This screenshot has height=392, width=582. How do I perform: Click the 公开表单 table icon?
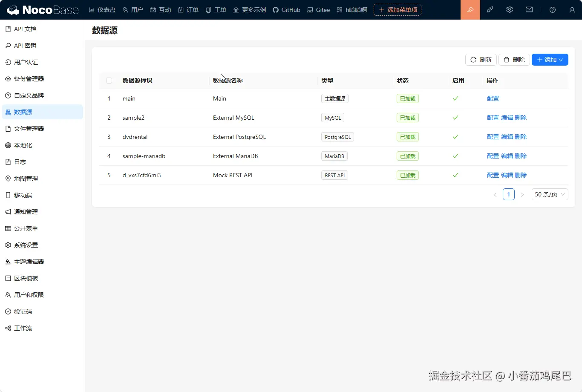click(8, 228)
